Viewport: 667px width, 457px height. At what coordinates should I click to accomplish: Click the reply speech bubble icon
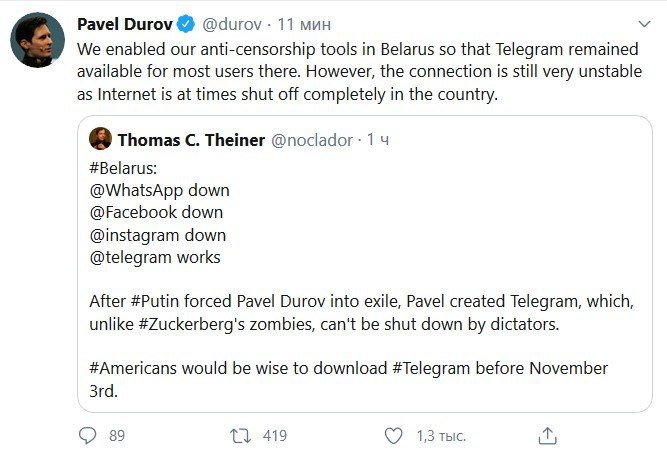[x=88, y=436]
